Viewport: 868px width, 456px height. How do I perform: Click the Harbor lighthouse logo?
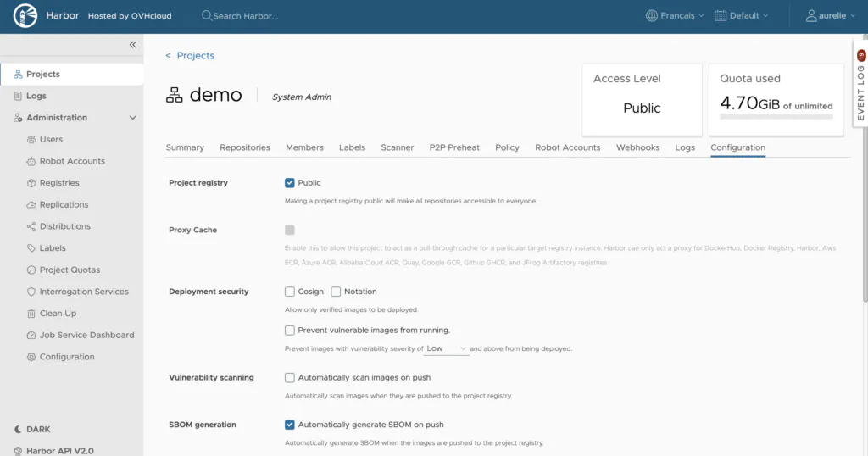point(25,15)
